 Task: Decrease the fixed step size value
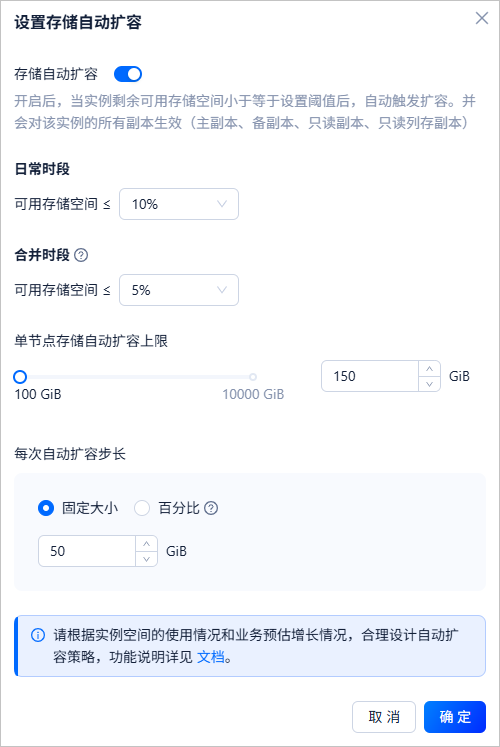click(x=147, y=559)
